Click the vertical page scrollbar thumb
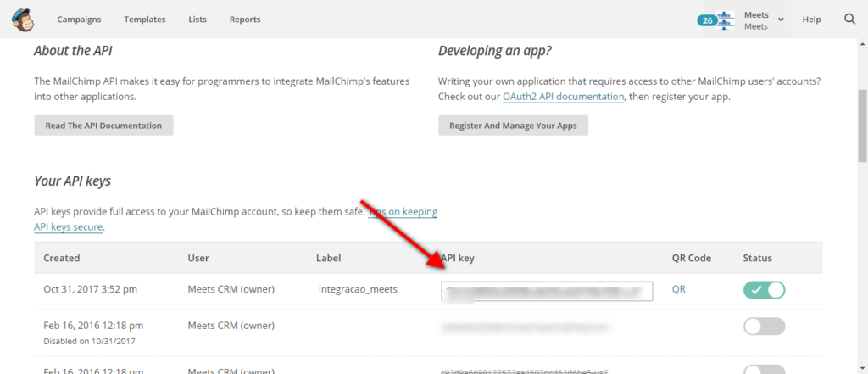This screenshot has width=868, height=374. pos(862,126)
